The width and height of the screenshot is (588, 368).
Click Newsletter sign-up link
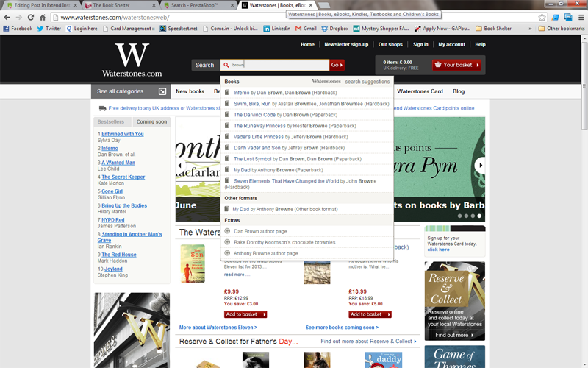coord(346,44)
